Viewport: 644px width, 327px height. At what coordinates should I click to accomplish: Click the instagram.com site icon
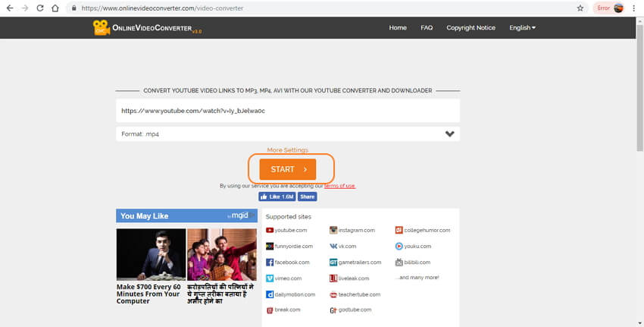(x=333, y=231)
